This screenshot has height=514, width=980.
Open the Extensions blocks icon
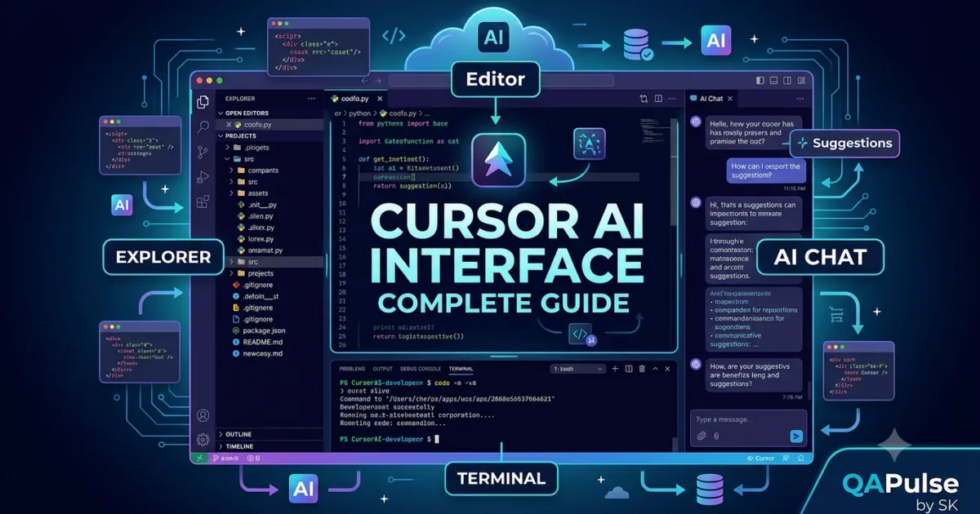203,202
